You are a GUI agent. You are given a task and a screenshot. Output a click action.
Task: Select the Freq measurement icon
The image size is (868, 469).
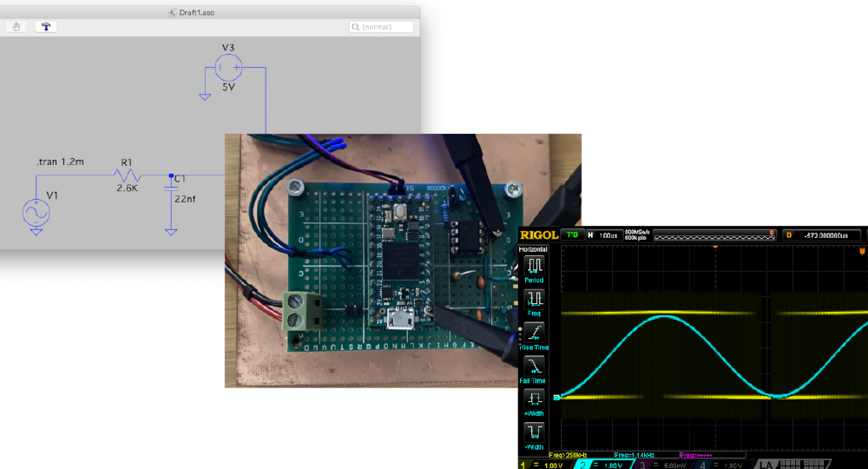point(535,299)
